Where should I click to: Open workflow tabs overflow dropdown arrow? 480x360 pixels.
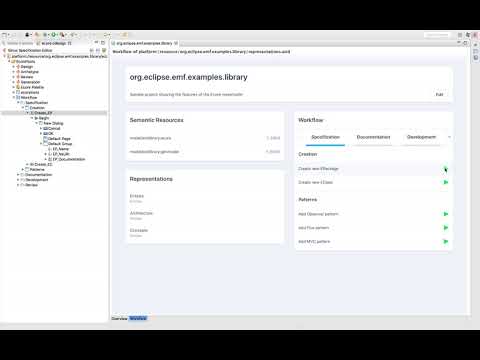[449, 137]
